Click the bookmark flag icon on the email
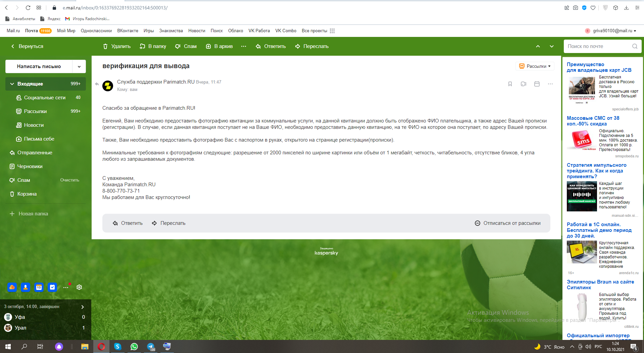The width and height of the screenshot is (644, 353). (510, 84)
